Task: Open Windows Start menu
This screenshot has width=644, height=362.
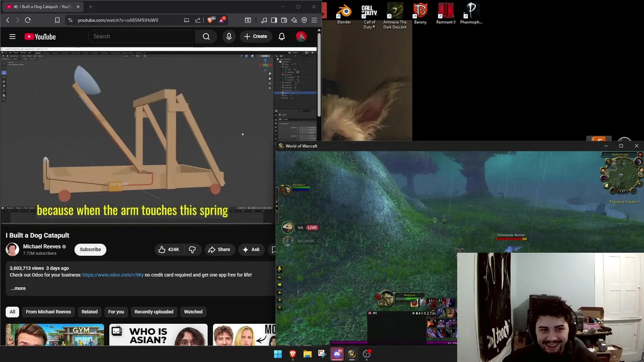Action: [x=278, y=354]
